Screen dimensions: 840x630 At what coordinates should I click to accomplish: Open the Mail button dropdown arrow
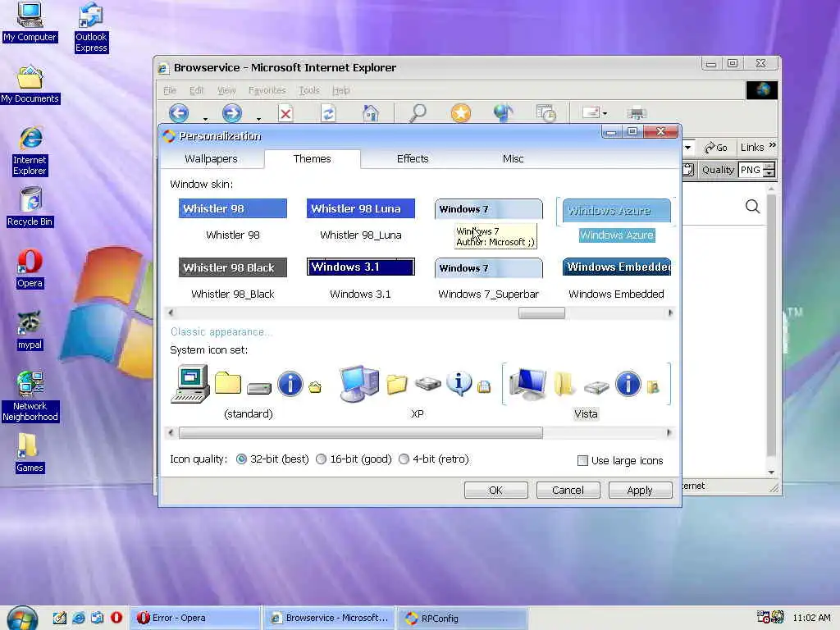[605, 113]
